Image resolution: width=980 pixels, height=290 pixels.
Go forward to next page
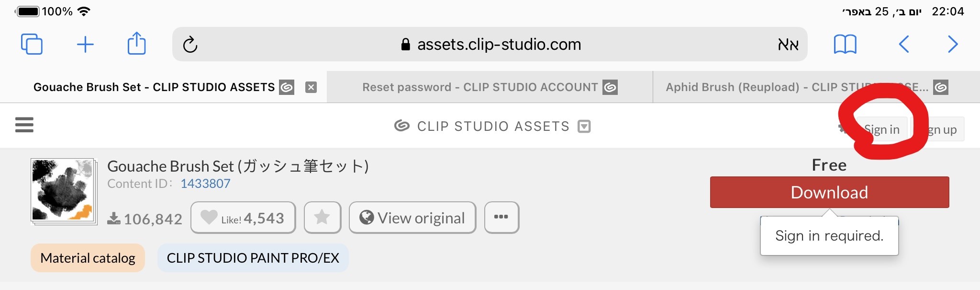[x=953, y=44]
